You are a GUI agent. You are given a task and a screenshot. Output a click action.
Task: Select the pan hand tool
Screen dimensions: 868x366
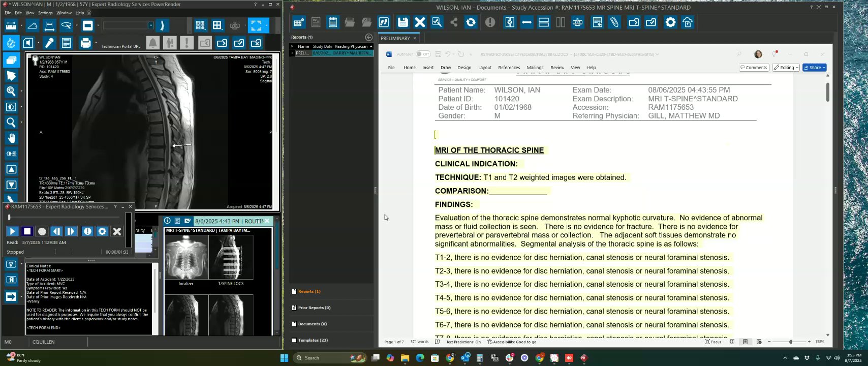coord(11,138)
